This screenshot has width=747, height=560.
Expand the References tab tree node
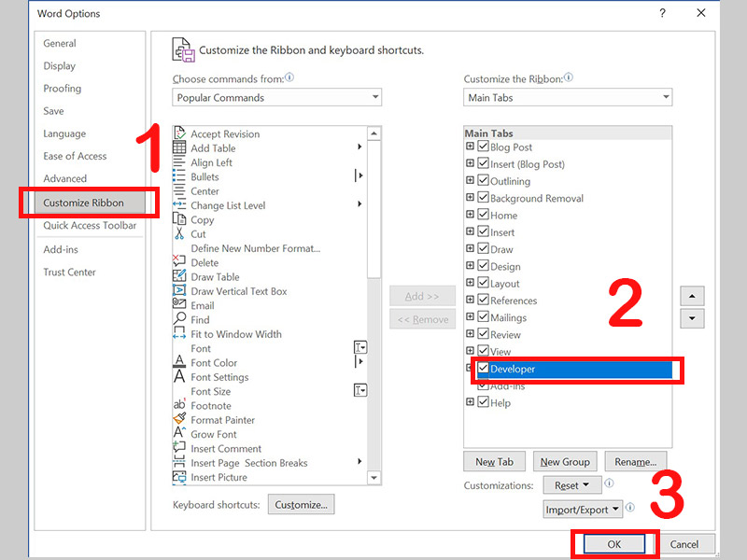470,299
